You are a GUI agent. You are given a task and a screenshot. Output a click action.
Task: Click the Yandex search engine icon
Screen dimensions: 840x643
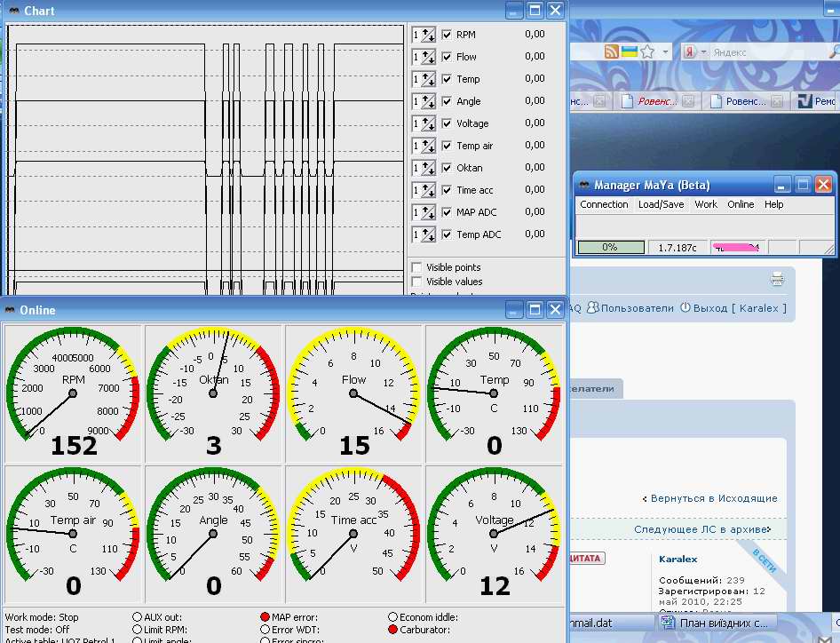pos(689,52)
